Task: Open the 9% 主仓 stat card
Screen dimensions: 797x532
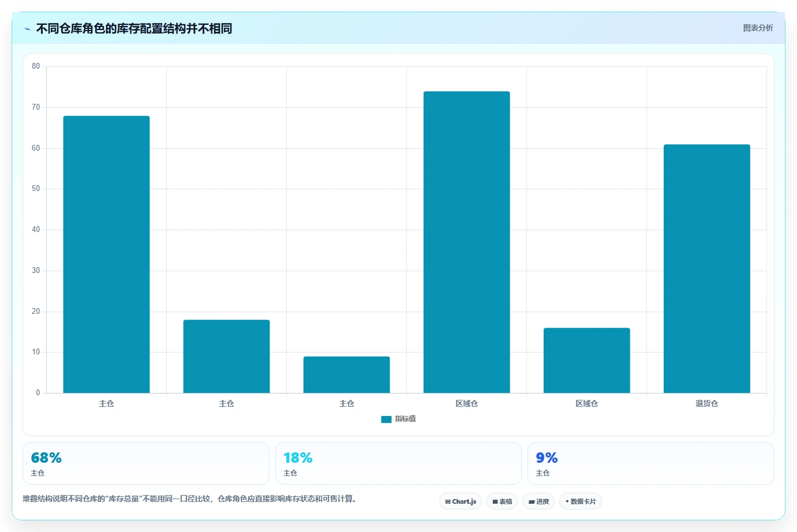Action: coord(651,463)
